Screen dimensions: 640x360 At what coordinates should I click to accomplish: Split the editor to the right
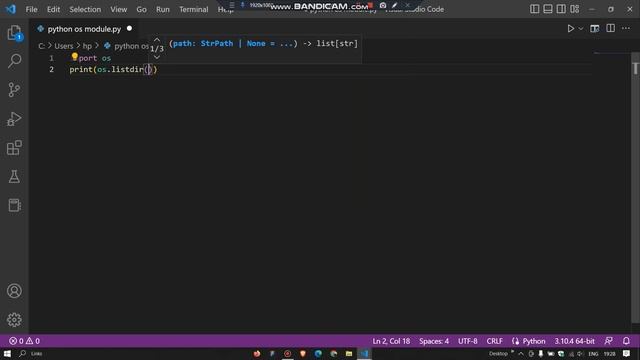click(610, 28)
